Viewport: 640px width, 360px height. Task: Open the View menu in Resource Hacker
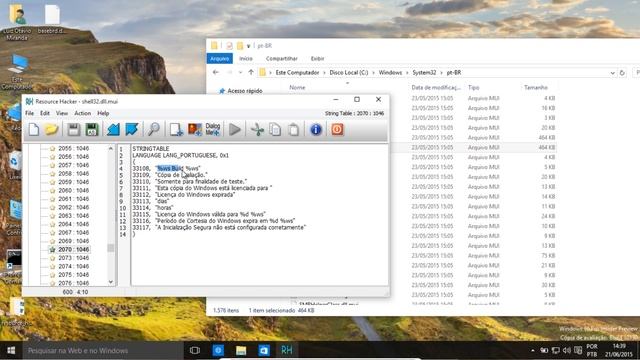click(62, 113)
